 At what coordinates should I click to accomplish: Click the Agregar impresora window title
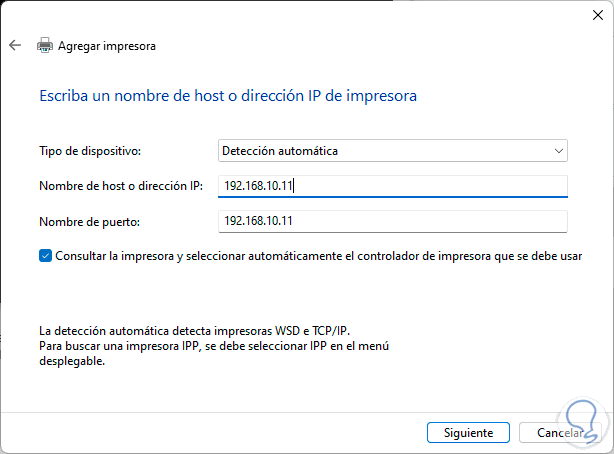tap(107, 45)
